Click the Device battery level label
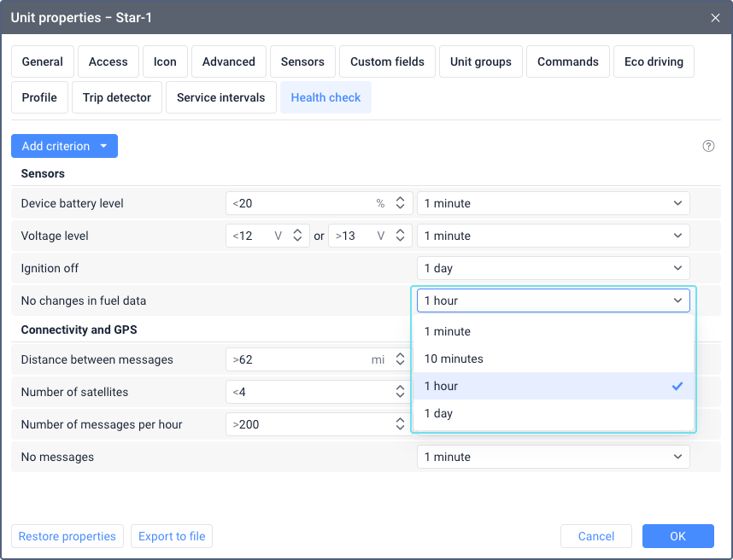This screenshot has height=560, width=733. coord(73,204)
